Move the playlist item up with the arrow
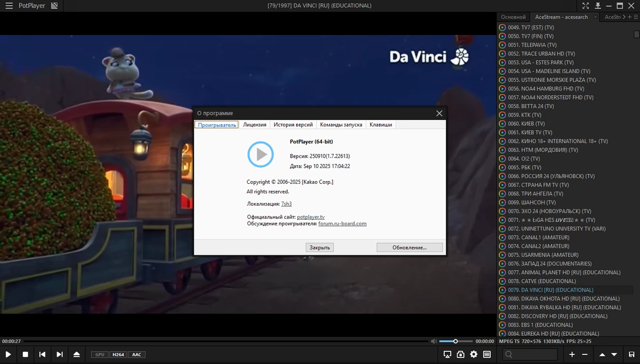The height and width of the screenshot is (364, 640). pos(602,354)
